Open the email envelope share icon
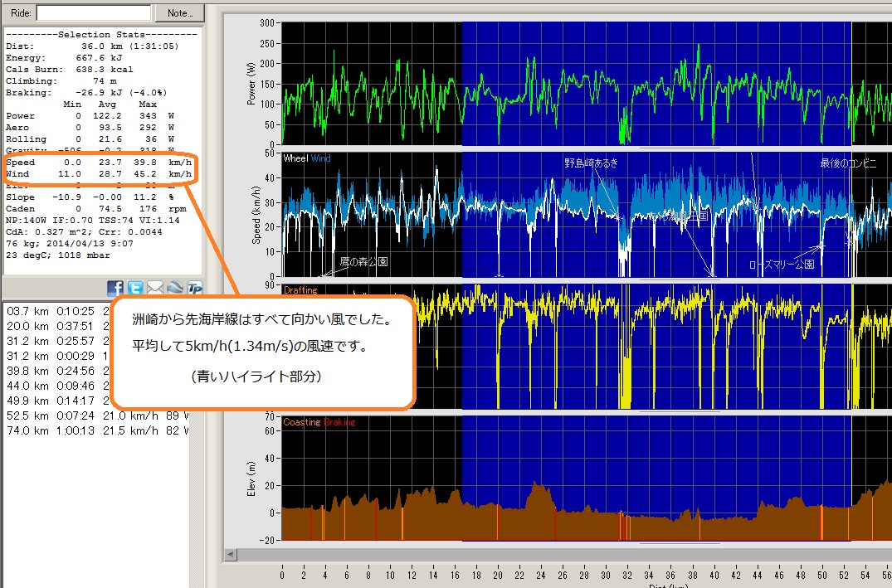The width and height of the screenshot is (892, 588). click(x=155, y=288)
